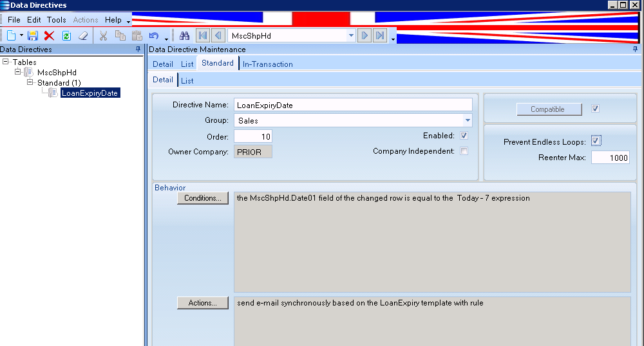The width and height of the screenshot is (644, 346).
Task: Open overflow arrow after last-record button
Action: pos(393,39)
